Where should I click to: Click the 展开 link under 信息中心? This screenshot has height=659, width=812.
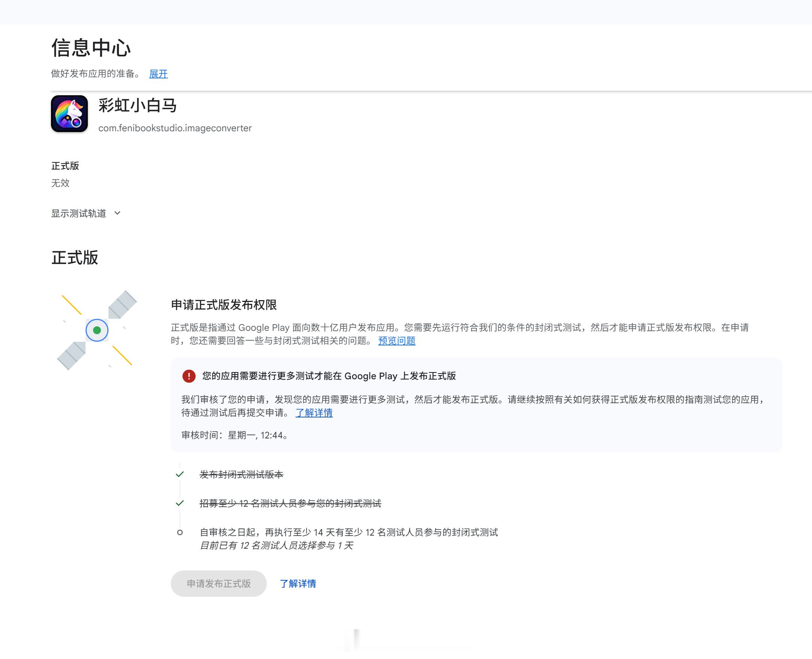158,74
